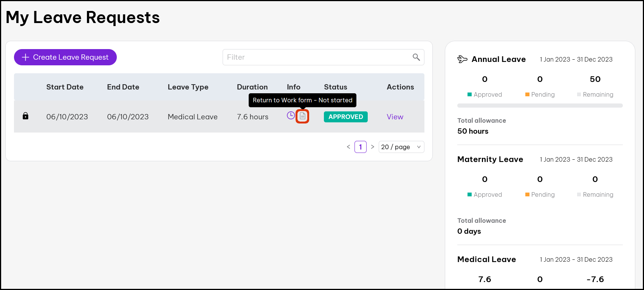View the Medical Leave request
The image size is (644, 290).
(395, 117)
